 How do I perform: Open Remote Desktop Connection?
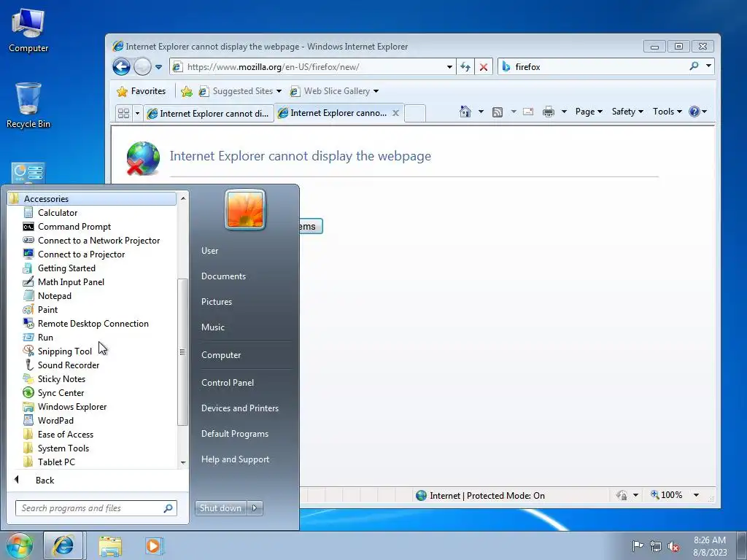coord(93,323)
